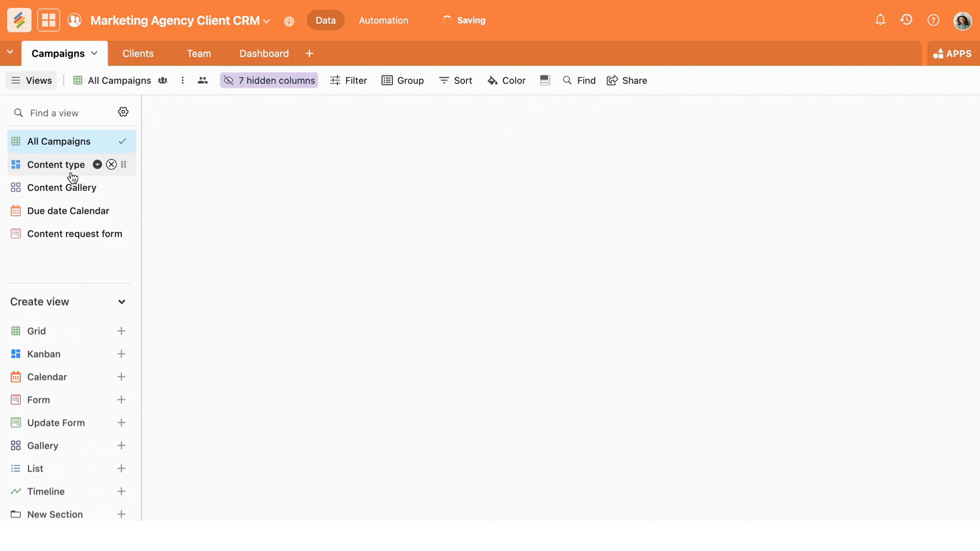Click the base info icon next to title
This screenshot has width=980, height=551.
(289, 21)
